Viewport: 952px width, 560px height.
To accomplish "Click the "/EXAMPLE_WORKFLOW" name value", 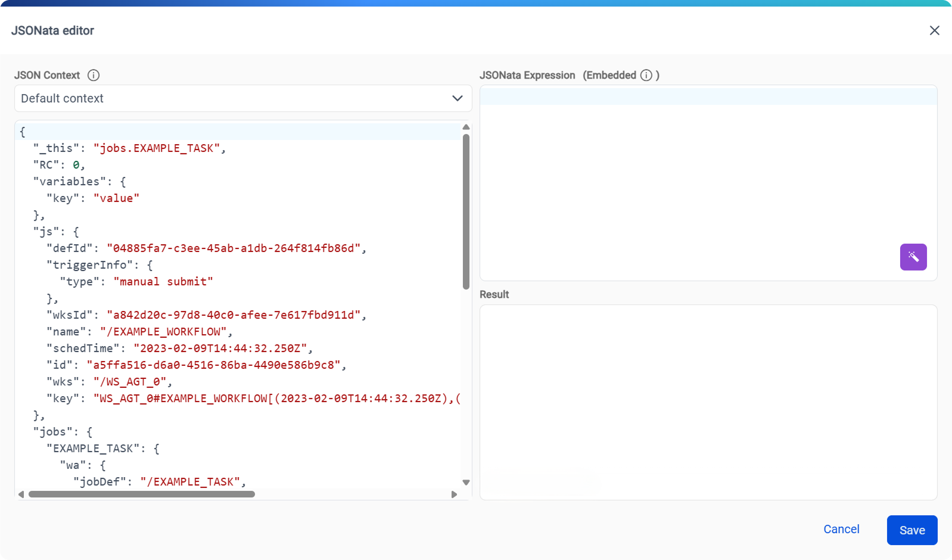I will tap(163, 332).
